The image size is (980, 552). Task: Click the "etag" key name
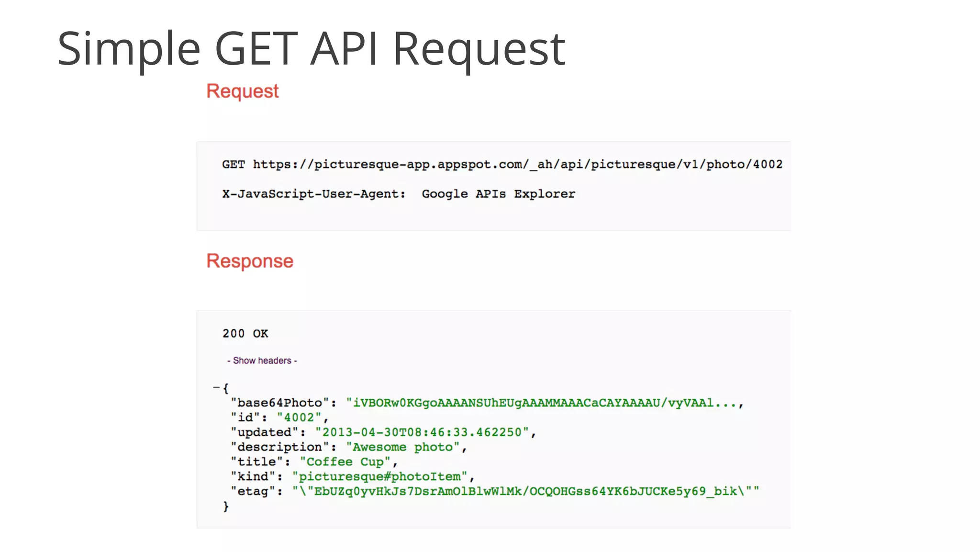point(253,492)
